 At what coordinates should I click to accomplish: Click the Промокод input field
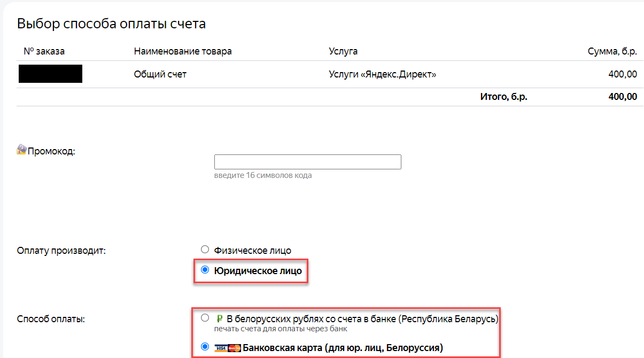(307, 162)
